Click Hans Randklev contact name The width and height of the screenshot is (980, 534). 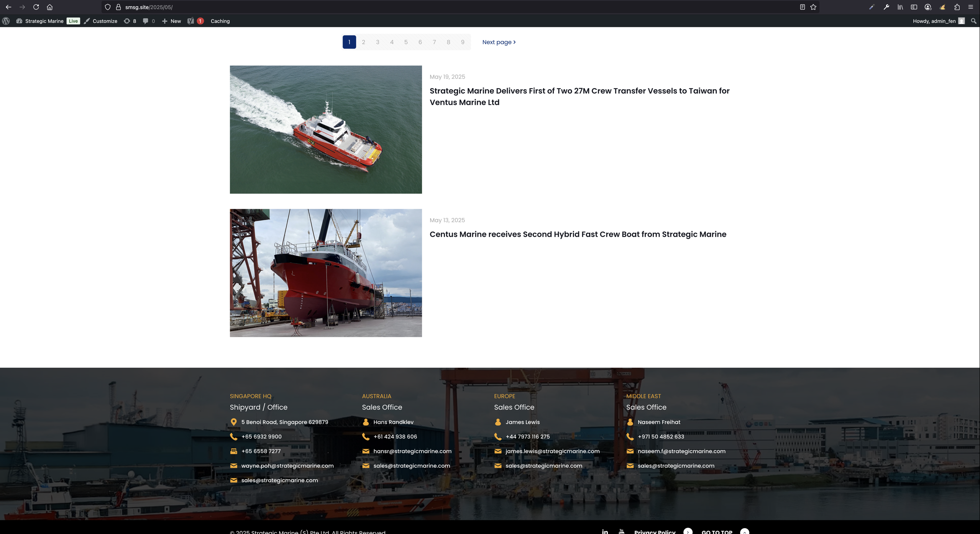pyautogui.click(x=393, y=422)
